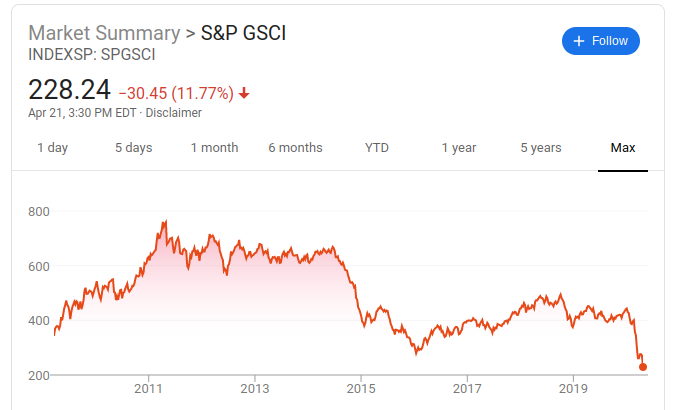Click the plus icon in Follow
Viewport: 676px width, 410px height.
(578, 41)
